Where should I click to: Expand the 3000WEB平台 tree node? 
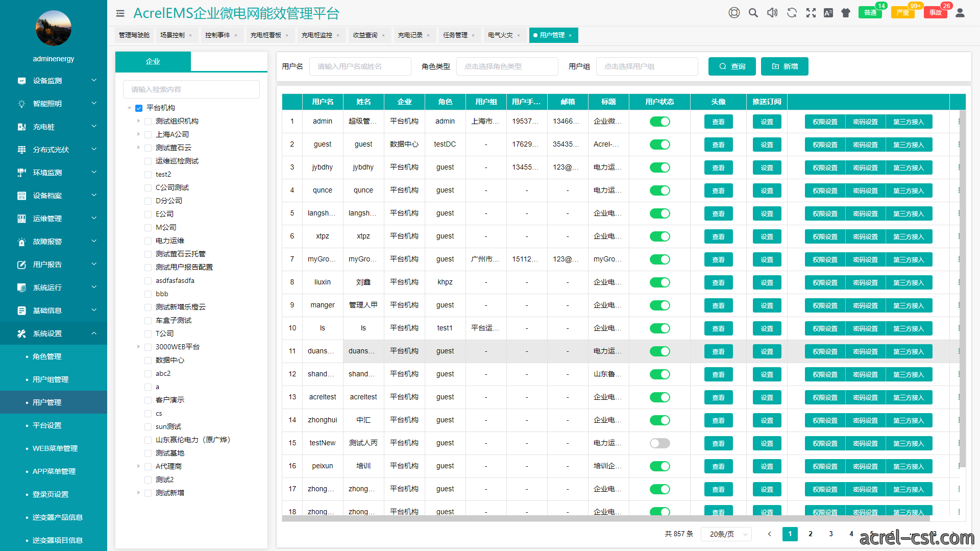click(138, 347)
